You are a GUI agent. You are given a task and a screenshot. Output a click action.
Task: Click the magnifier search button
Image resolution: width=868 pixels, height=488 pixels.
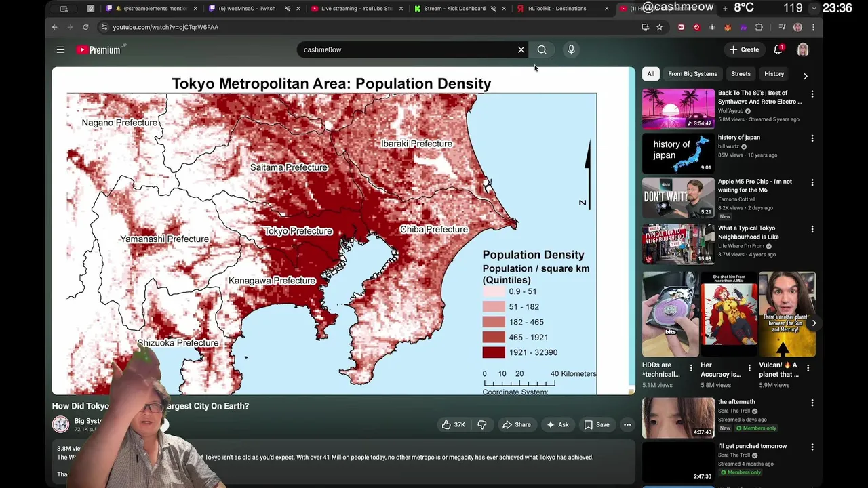tap(542, 49)
